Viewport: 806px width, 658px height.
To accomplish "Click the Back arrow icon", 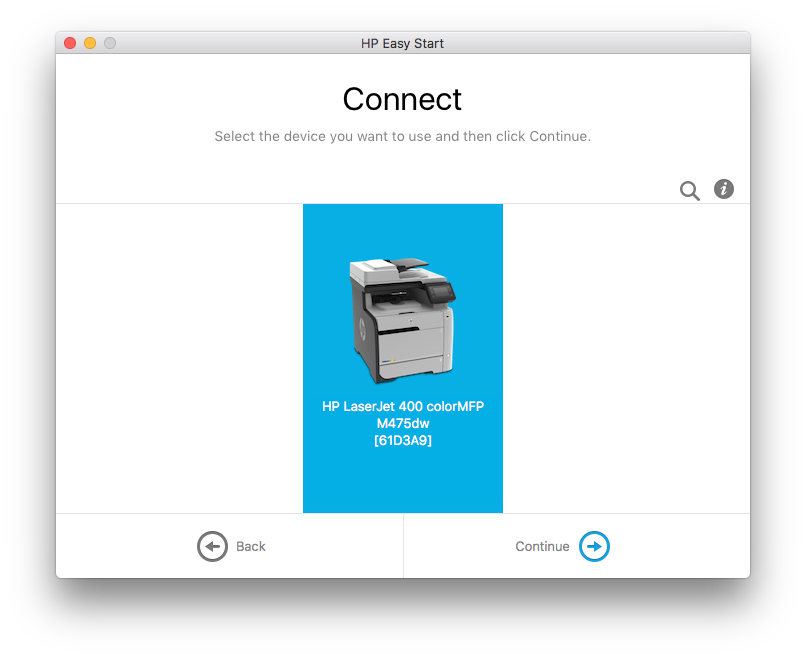I will (x=212, y=546).
